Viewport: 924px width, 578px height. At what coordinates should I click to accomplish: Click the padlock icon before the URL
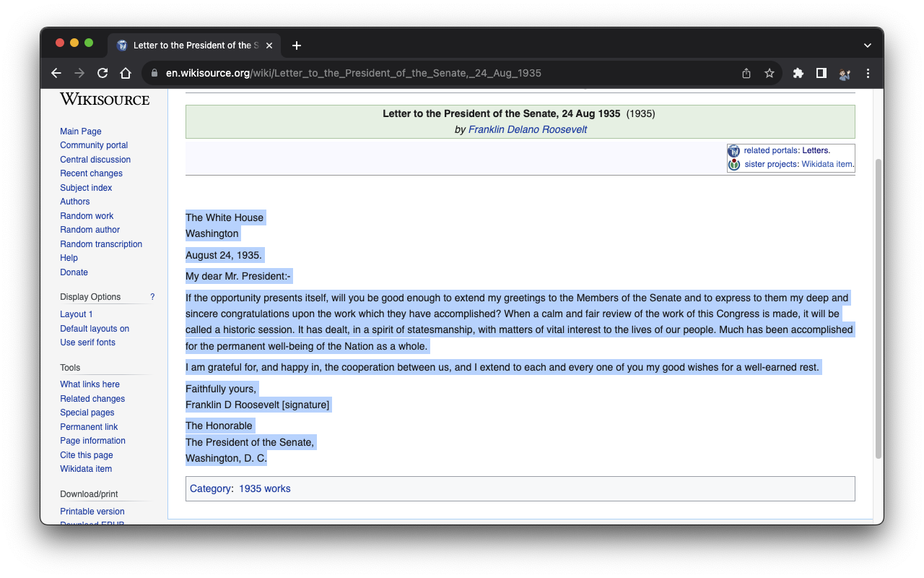[154, 73]
